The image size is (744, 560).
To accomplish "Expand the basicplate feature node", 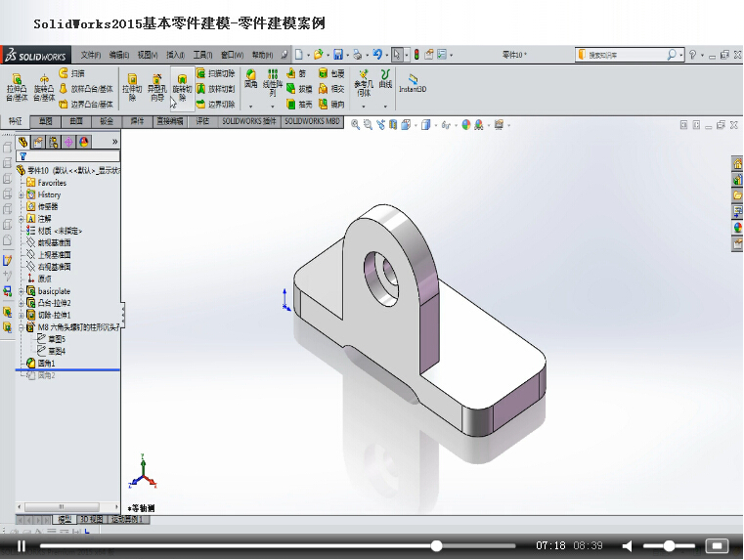I will click(21, 291).
